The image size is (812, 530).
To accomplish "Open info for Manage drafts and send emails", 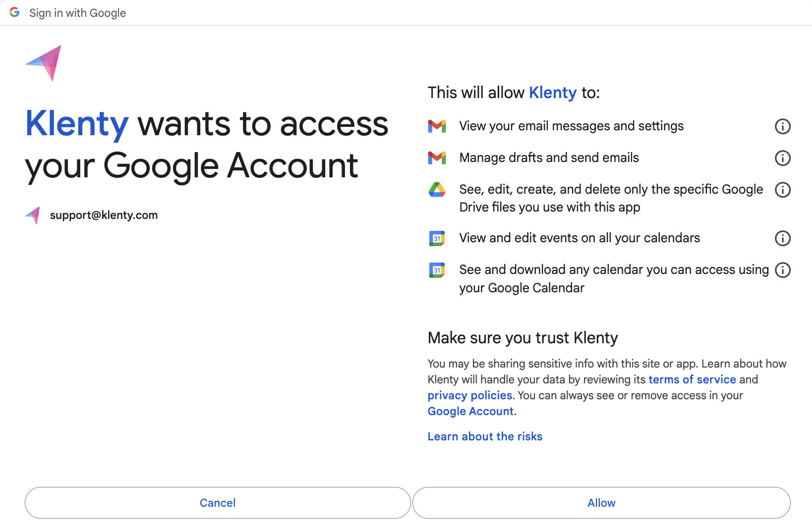I will tap(782, 158).
